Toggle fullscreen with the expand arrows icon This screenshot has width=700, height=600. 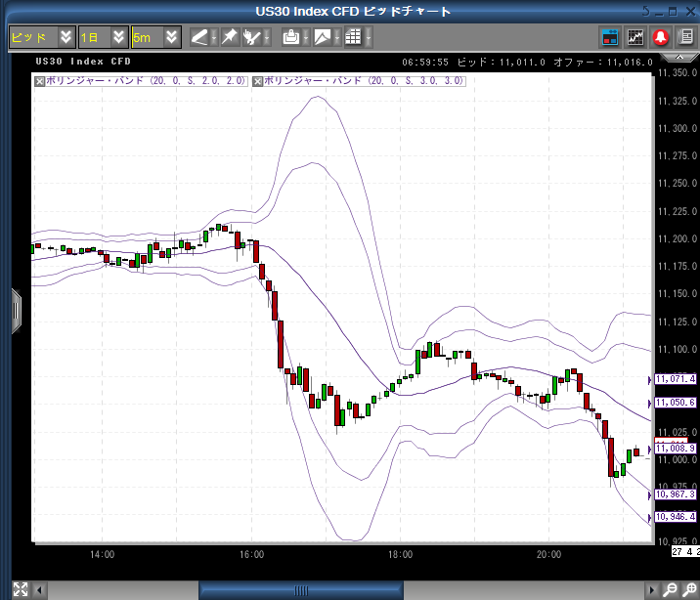(20, 589)
